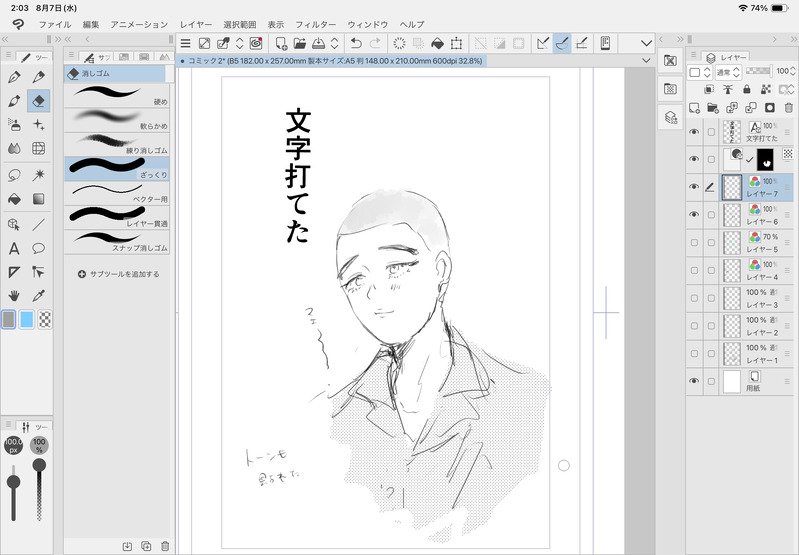Click the Redo arrow in command bar

tap(375, 43)
